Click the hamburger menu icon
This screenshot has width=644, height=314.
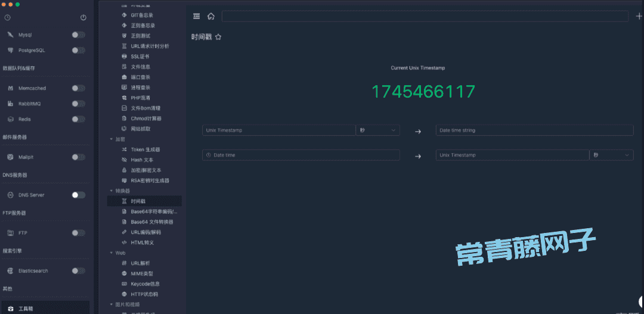tap(197, 16)
